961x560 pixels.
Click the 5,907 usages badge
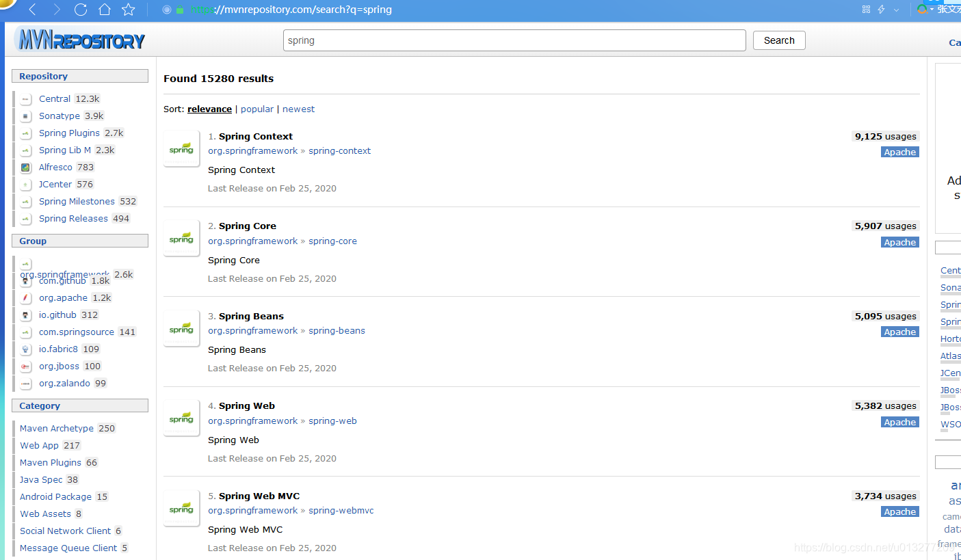[x=885, y=226]
